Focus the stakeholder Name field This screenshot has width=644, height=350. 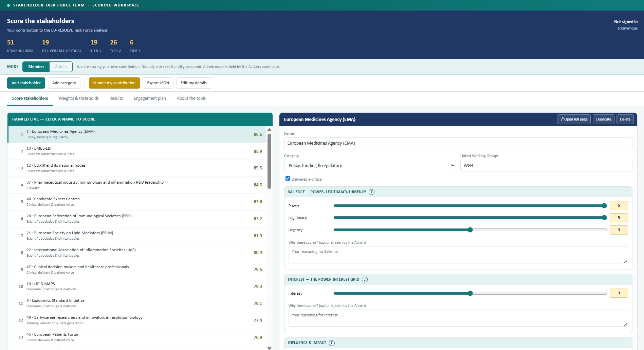pyautogui.click(x=458, y=143)
